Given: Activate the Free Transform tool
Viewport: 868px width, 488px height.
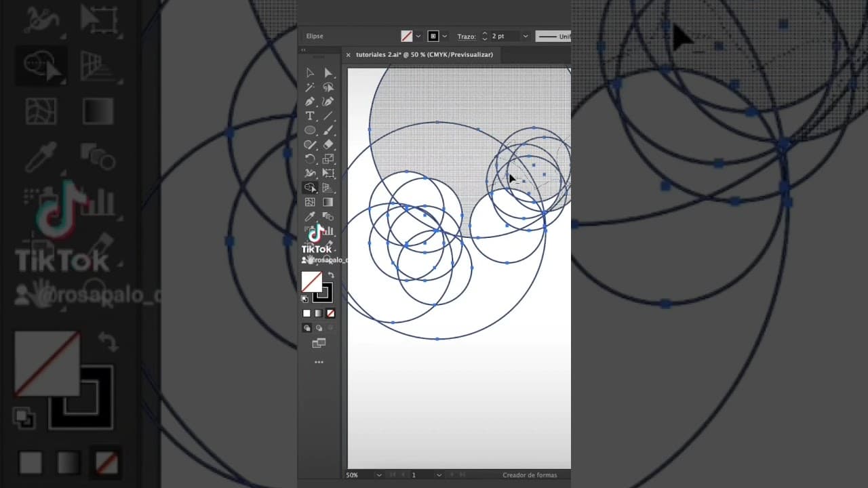Looking at the screenshot, I should click(328, 173).
